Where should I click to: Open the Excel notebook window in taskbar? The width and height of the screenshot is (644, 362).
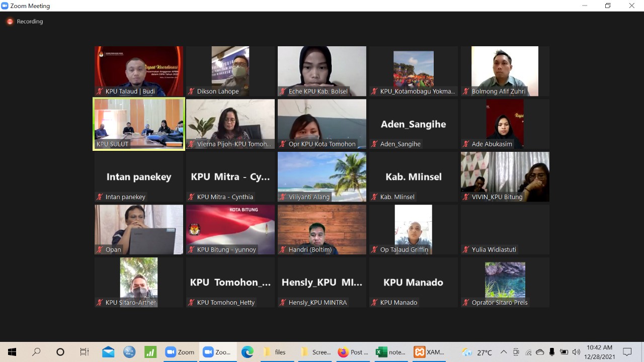click(391, 352)
